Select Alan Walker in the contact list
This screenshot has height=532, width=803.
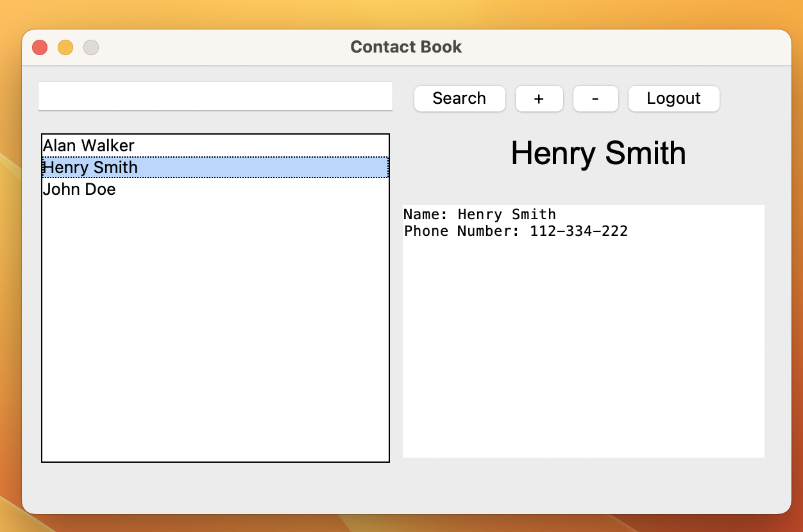(216, 145)
